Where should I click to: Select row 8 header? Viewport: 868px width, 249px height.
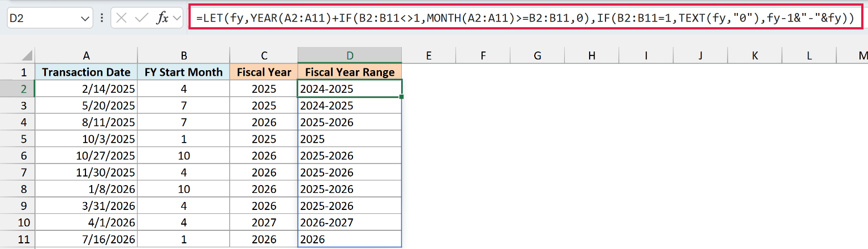(x=18, y=189)
